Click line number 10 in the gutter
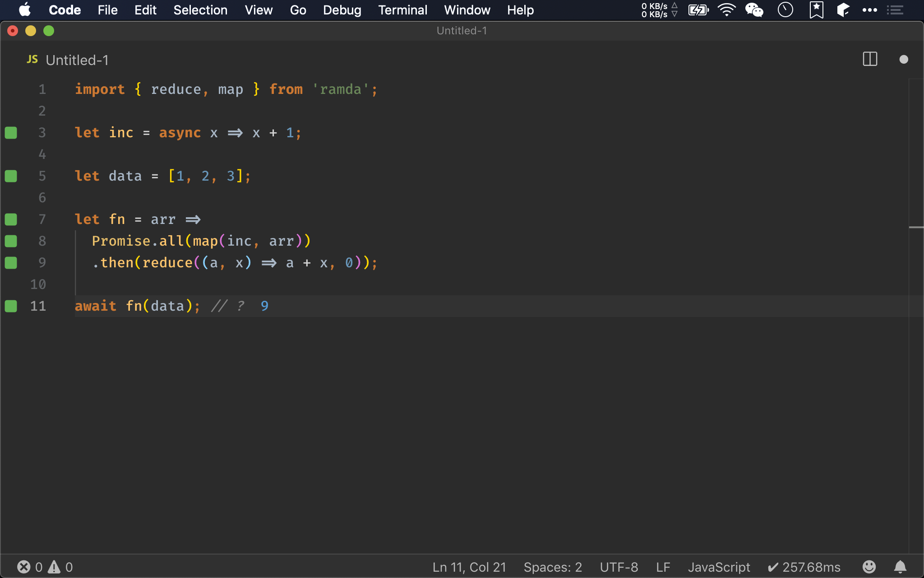The image size is (924, 578). tap(38, 284)
